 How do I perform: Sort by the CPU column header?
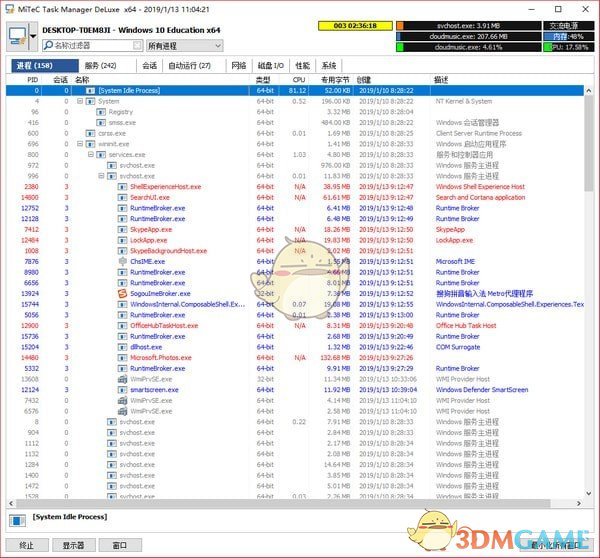point(293,80)
